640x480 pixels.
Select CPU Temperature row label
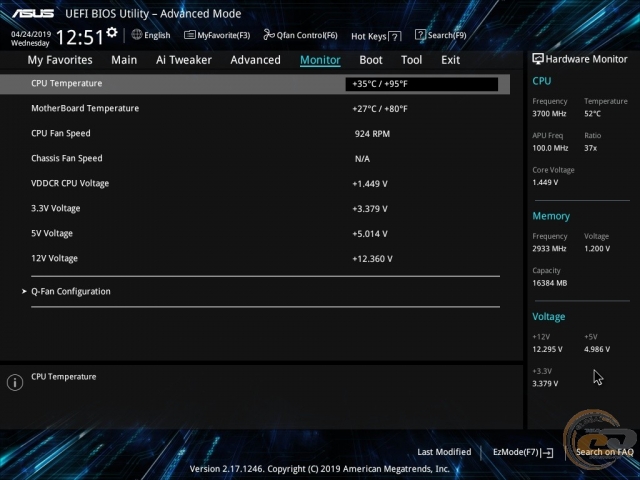(x=67, y=83)
